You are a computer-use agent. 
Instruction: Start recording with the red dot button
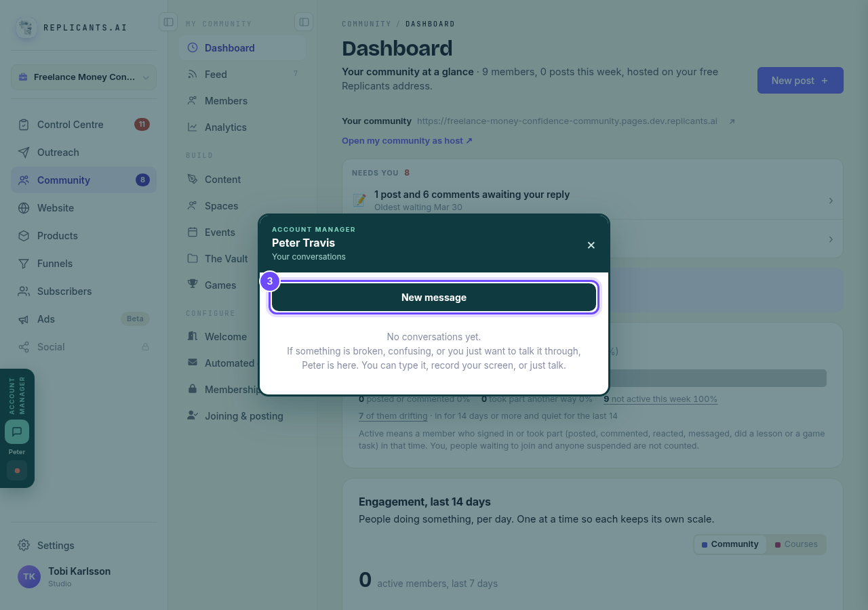17,470
